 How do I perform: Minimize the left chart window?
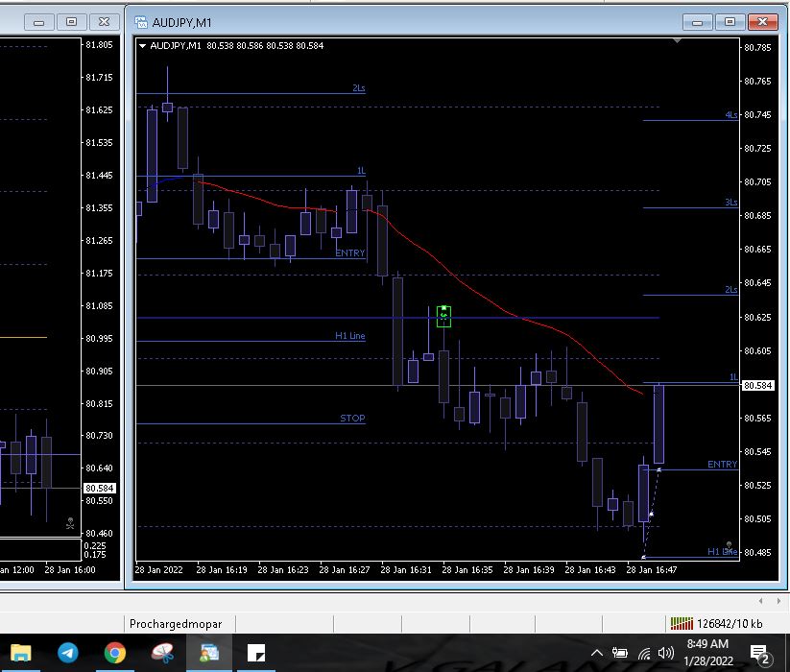click(38, 22)
